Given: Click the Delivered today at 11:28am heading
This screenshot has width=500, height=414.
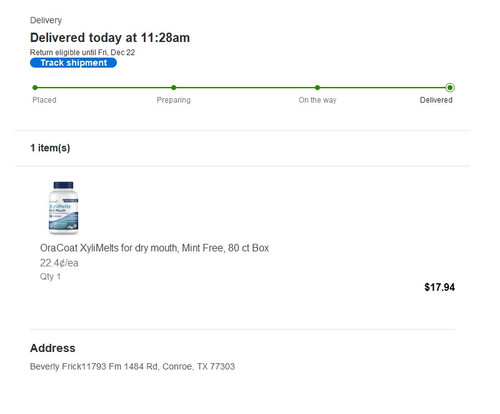Looking at the screenshot, I should [x=110, y=38].
